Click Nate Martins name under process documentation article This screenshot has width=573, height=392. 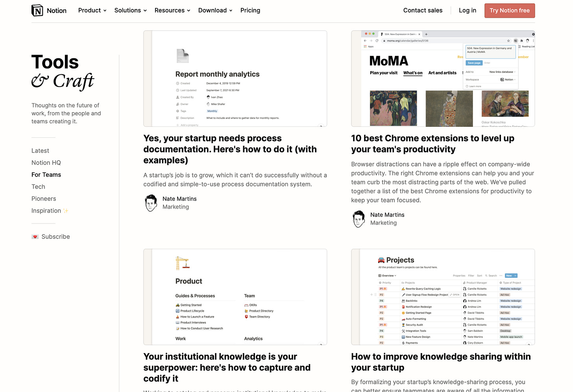(179, 199)
